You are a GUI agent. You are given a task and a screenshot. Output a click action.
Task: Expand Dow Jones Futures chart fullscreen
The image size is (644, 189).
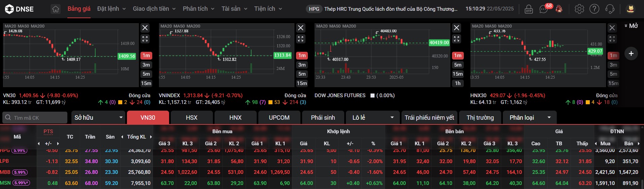tap(457, 39)
